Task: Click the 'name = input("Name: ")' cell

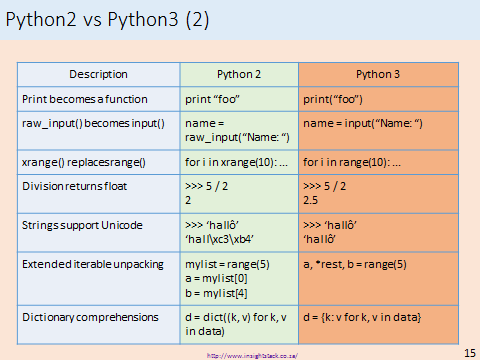Action: pyautogui.click(x=378, y=131)
